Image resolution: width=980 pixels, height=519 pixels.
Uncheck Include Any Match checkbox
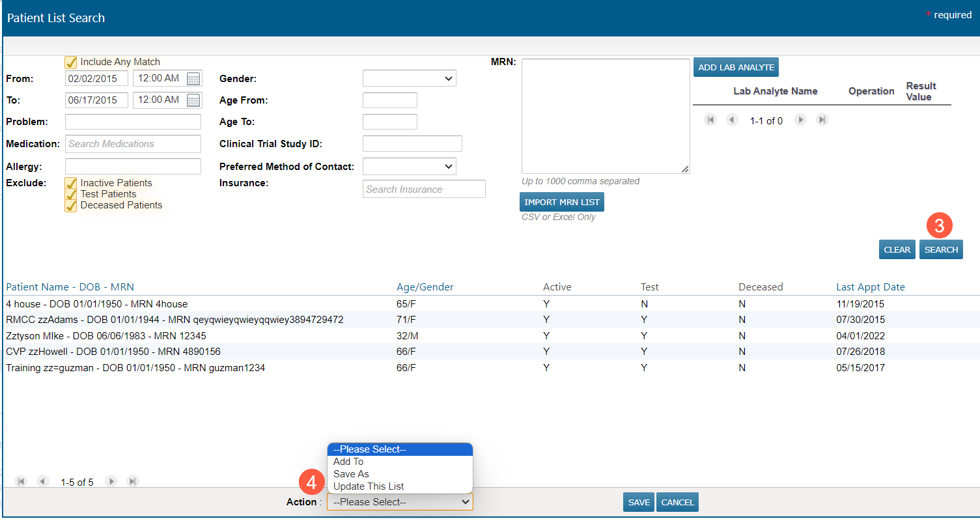(71, 63)
